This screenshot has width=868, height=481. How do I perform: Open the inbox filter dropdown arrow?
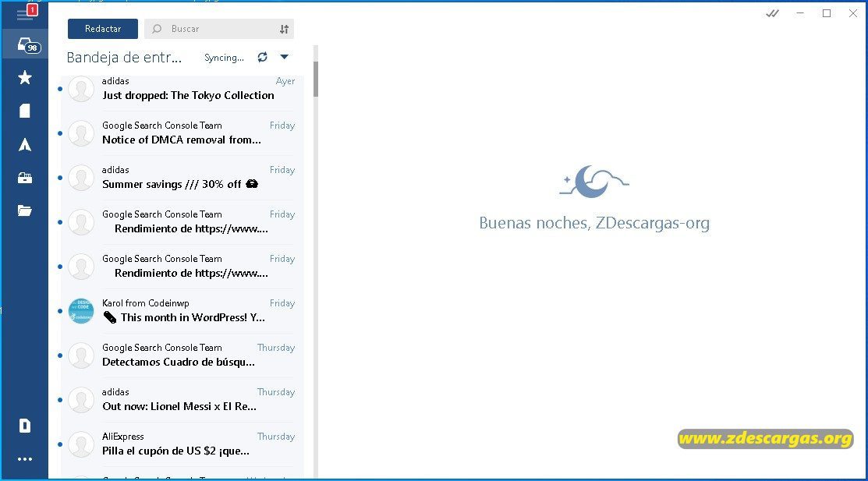[x=284, y=56]
